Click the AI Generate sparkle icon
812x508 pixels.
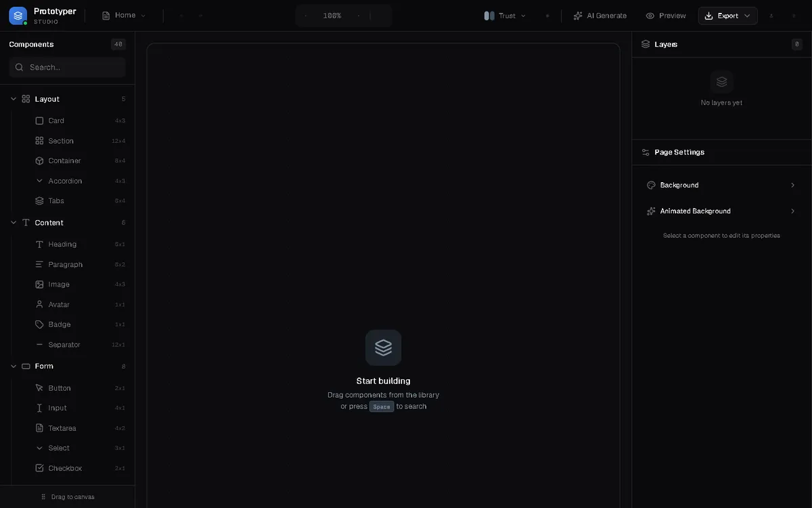click(578, 16)
